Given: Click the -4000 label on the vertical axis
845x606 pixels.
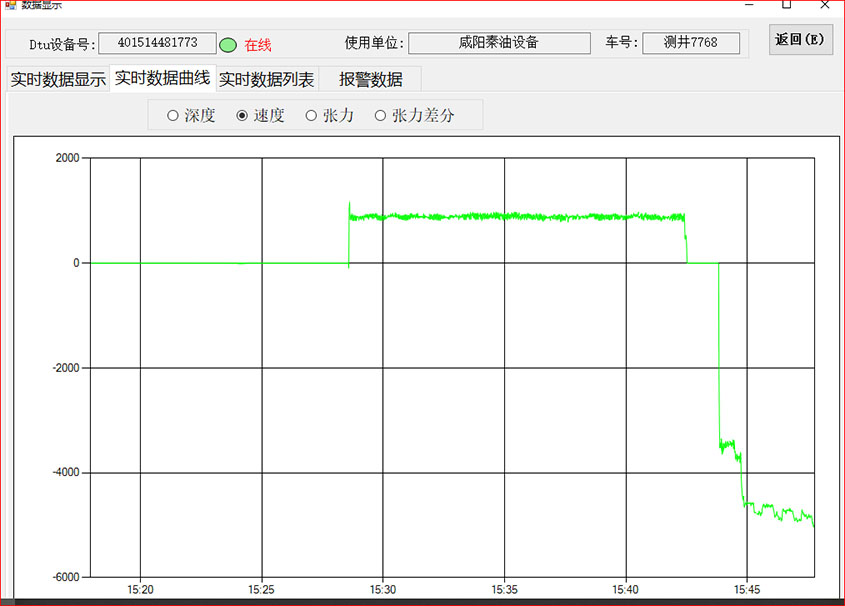Looking at the screenshot, I should (64, 472).
